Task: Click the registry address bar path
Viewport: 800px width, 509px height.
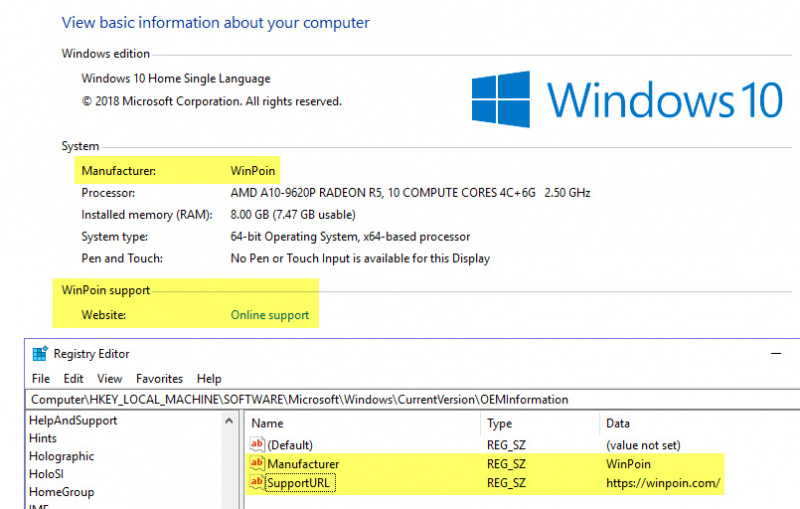Action: [x=299, y=399]
